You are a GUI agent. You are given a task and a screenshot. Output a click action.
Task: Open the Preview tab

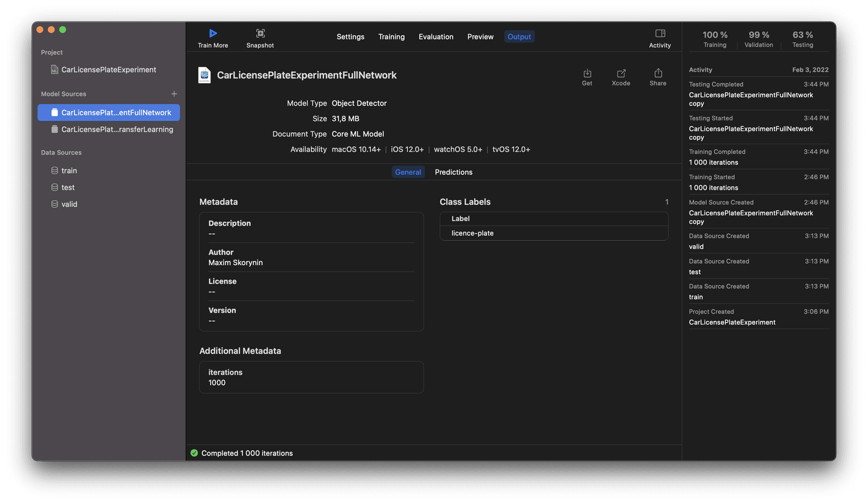coord(480,36)
